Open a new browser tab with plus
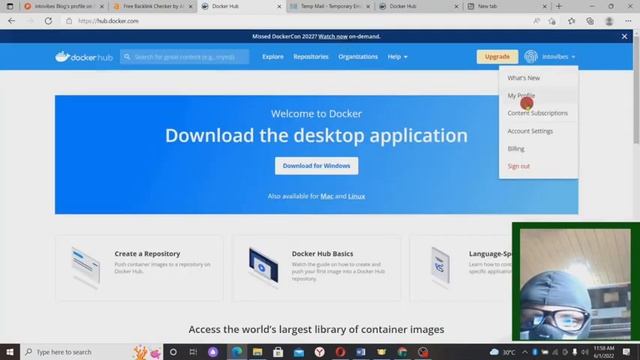The image size is (640, 360). (x=559, y=6)
